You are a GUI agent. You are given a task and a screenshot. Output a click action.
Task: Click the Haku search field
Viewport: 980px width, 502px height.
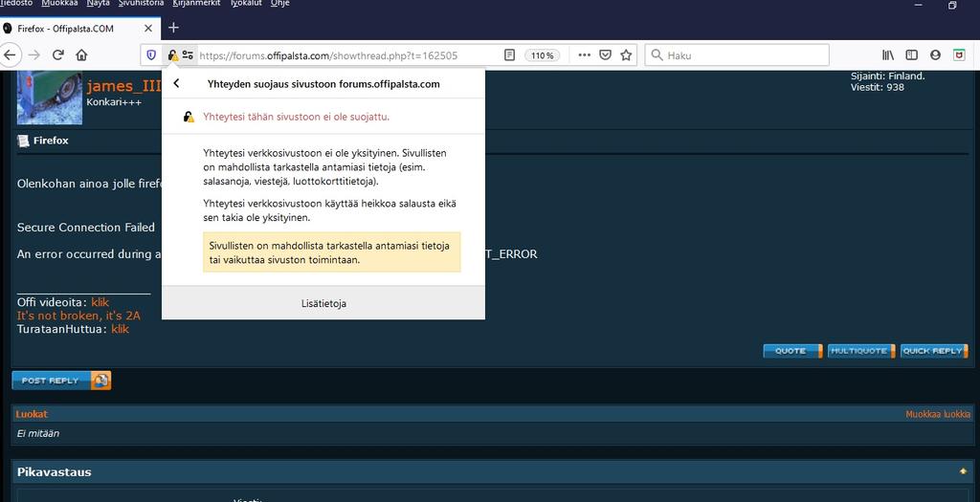click(737, 55)
